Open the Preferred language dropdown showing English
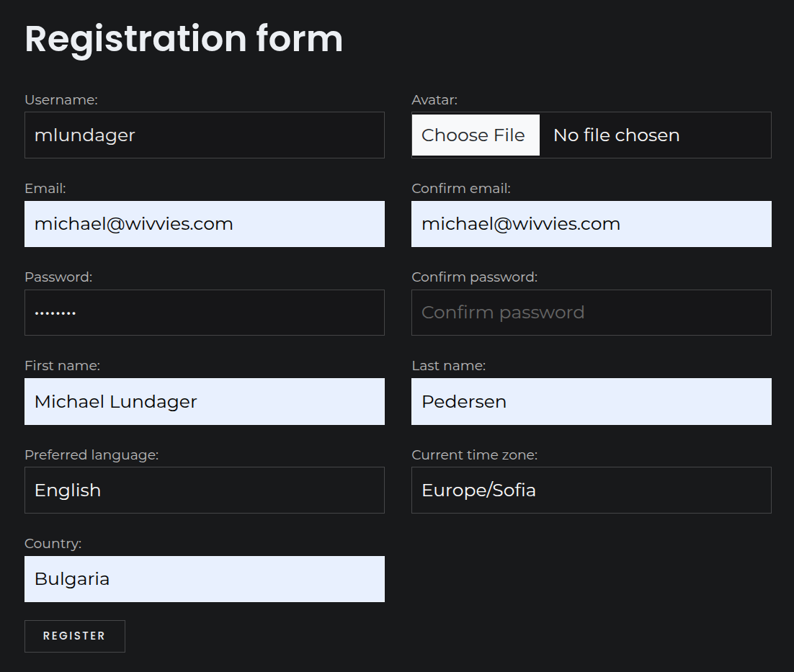The height and width of the screenshot is (672, 794). coord(205,490)
